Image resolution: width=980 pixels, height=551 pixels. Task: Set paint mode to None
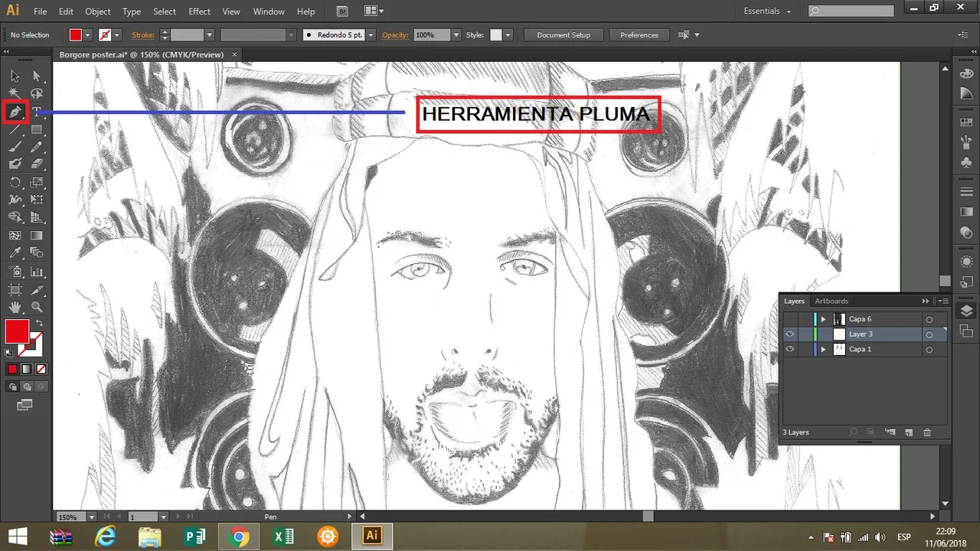point(41,369)
